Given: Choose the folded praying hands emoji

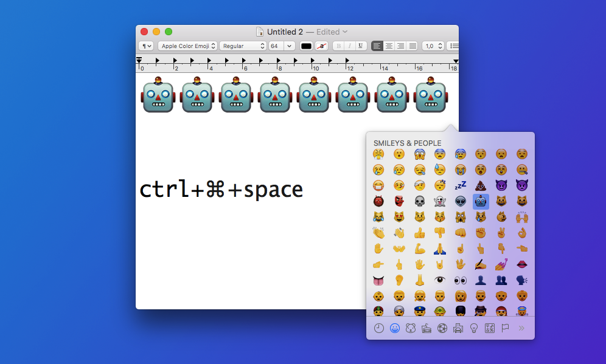Looking at the screenshot, I should point(440,249).
